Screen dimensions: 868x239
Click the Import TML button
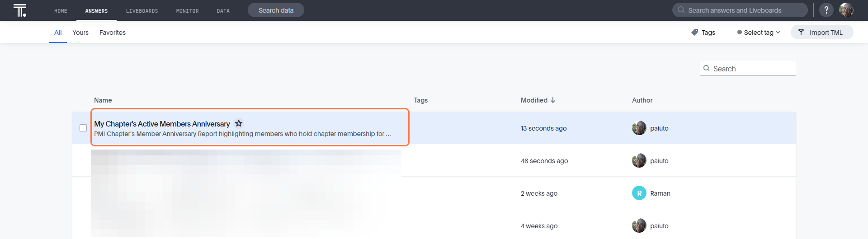click(x=822, y=32)
